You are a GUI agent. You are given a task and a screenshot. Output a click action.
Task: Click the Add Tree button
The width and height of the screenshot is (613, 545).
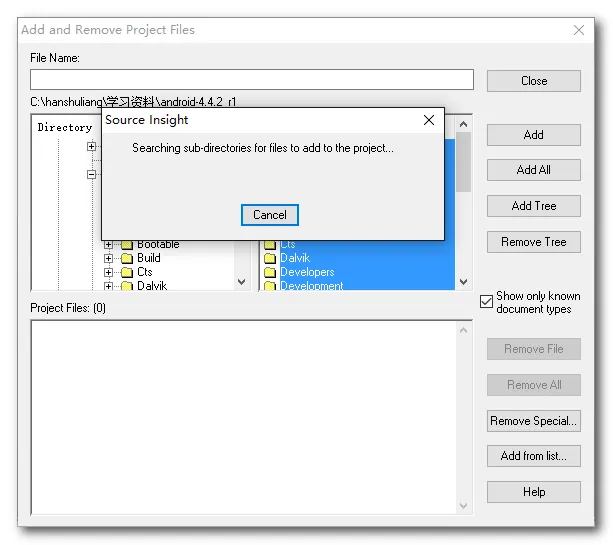pos(534,206)
